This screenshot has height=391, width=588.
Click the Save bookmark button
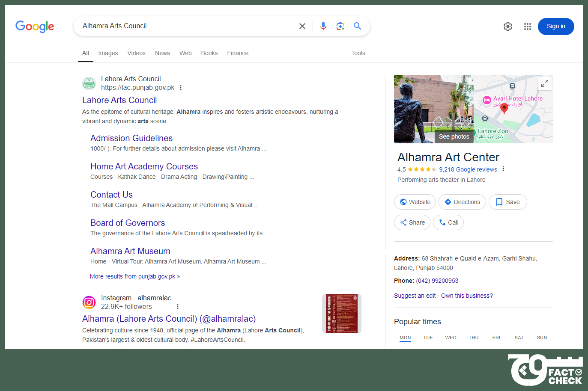click(508, 202)
